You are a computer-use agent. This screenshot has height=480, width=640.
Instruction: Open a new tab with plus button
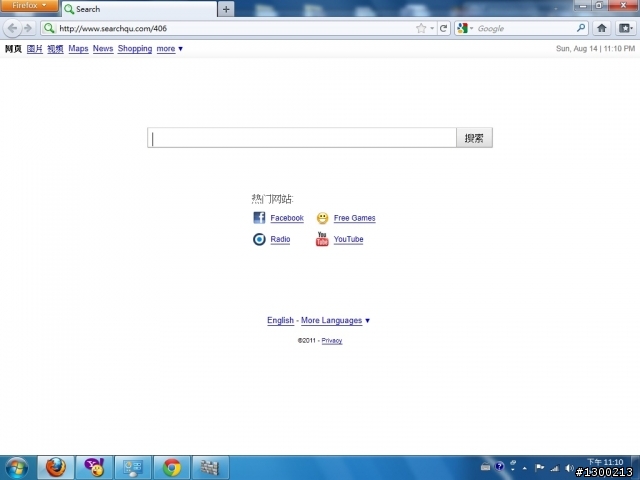[226, 9]
